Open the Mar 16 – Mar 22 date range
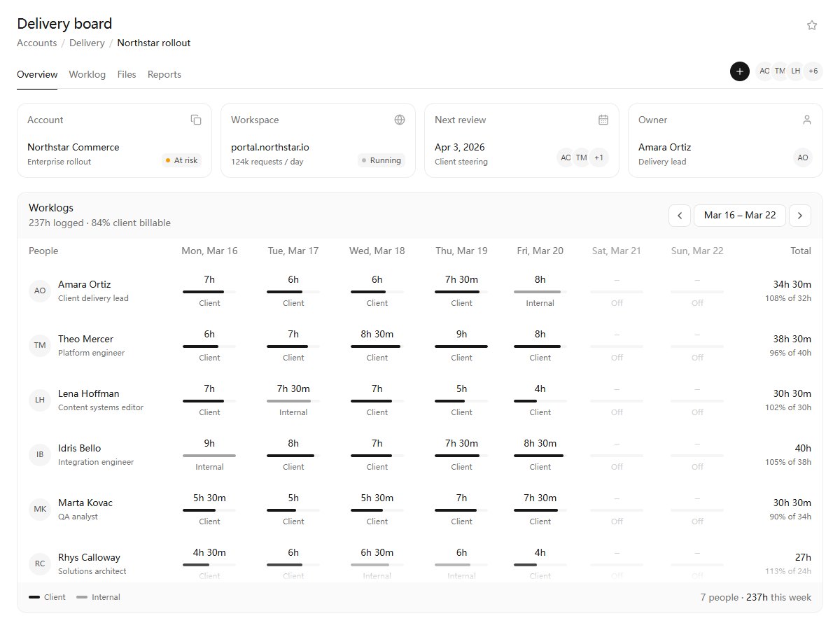Viewport: 840px width, 630px height. [x=740, y=215]
